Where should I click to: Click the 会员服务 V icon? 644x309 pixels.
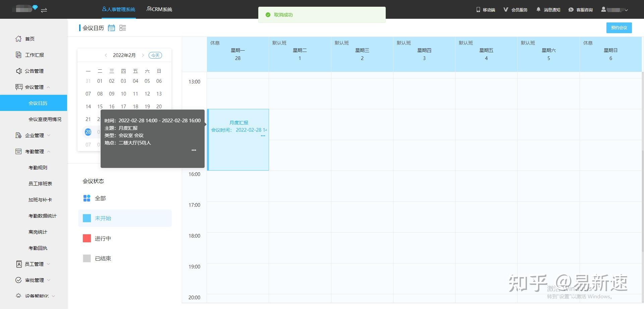(506, 10)
